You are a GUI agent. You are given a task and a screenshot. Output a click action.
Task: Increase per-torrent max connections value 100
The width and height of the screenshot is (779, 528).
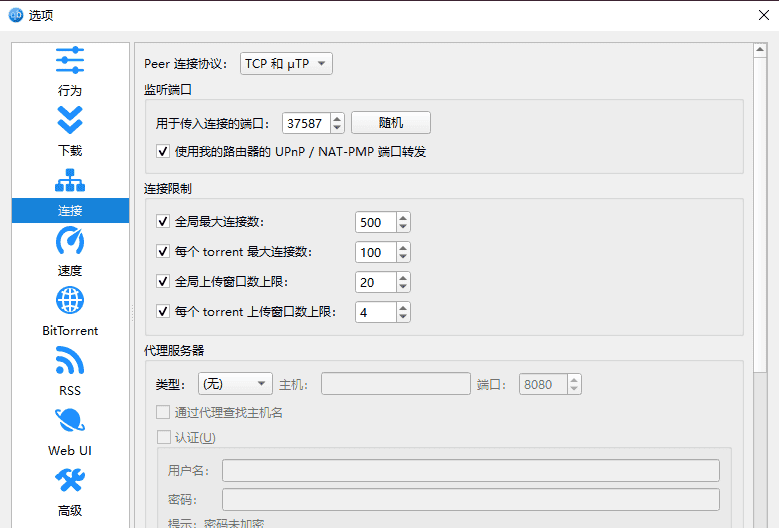point(403,248)
